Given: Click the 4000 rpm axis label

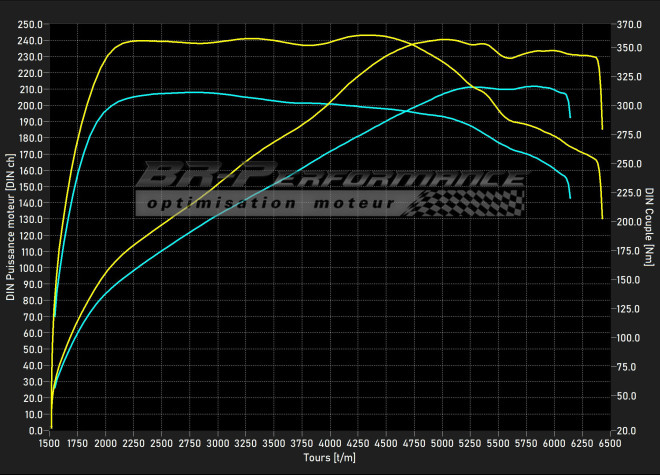Looking at the screenshot, I should (330, 443).
